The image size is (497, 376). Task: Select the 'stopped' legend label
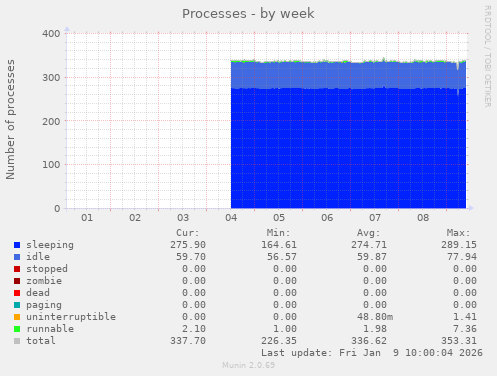pyautogui.click(x=47, y=269)
